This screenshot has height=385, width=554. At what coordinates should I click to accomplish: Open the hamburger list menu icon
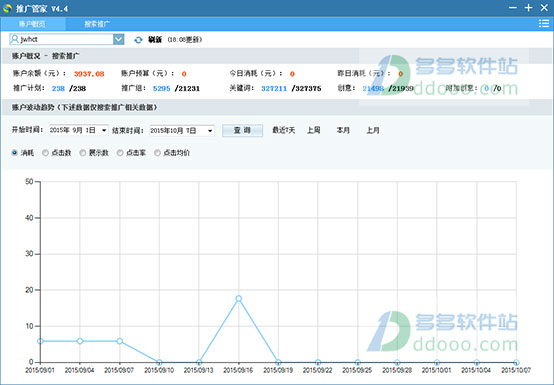pos(544,24)
